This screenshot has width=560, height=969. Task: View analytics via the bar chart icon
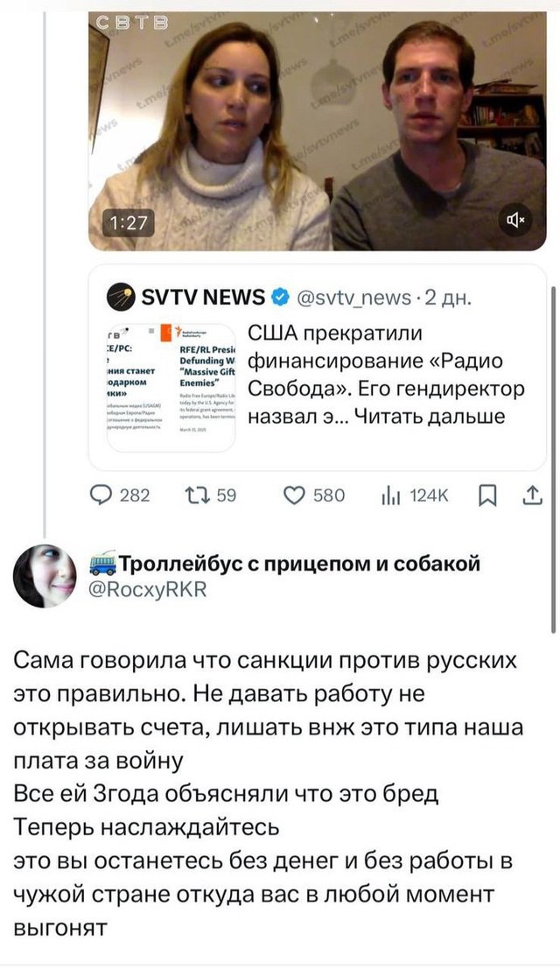pyautogui.click(x=391, y=495)
